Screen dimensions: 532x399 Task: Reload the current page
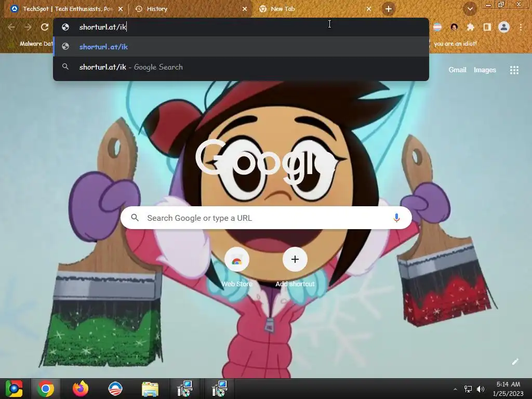pos(45,27)
